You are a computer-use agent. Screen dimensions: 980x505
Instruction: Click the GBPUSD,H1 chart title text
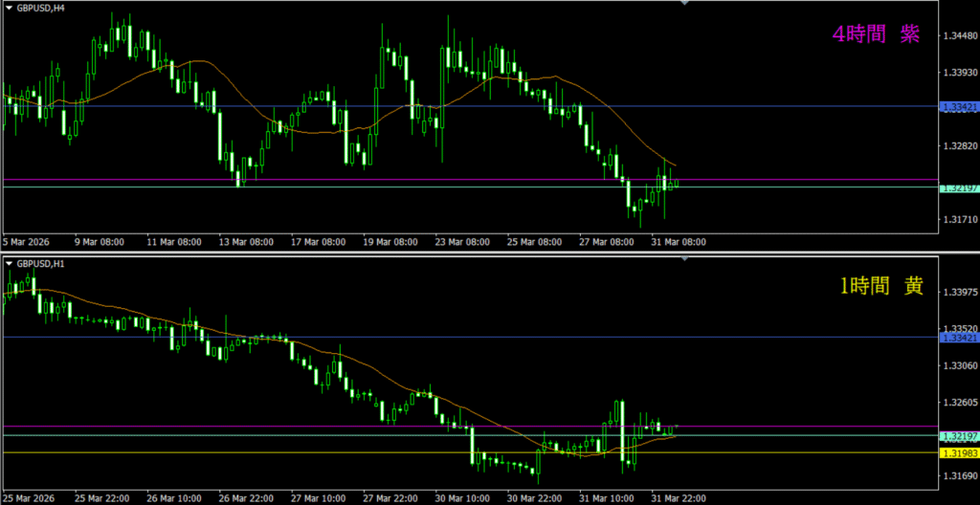tap(43, 263)
